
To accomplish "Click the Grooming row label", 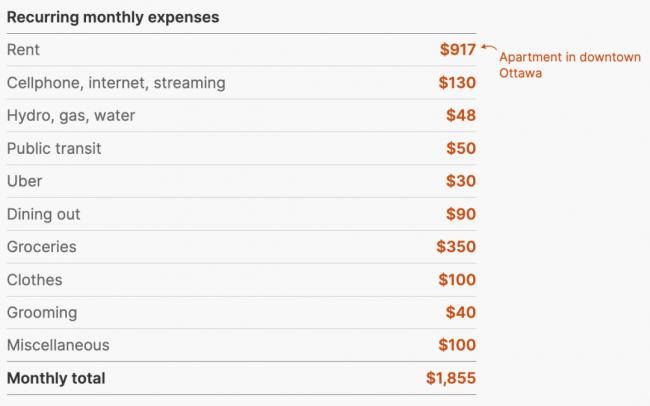I will (x=42, y=313).
